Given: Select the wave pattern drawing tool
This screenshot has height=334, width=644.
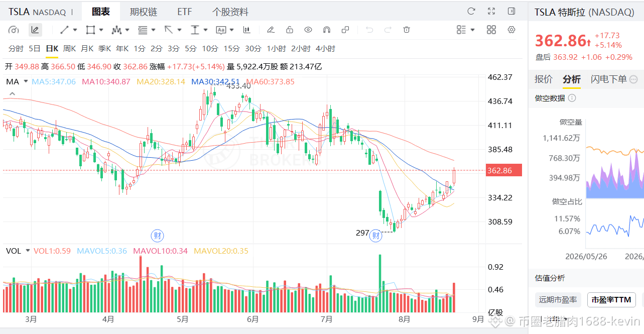Looking at the screenshot, I should pos(116,30).
